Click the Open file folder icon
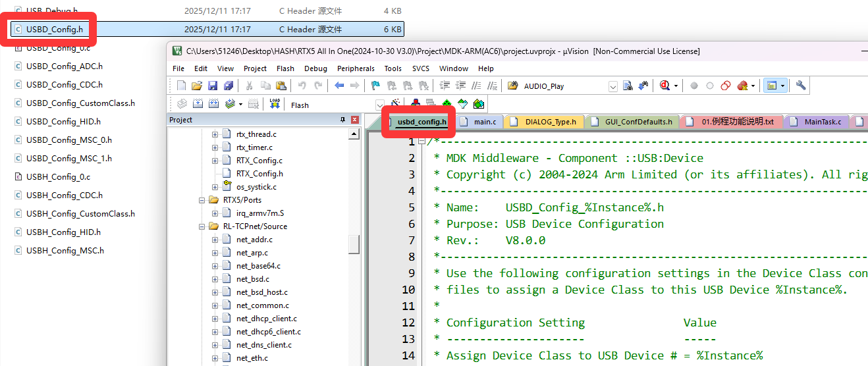 196,86
